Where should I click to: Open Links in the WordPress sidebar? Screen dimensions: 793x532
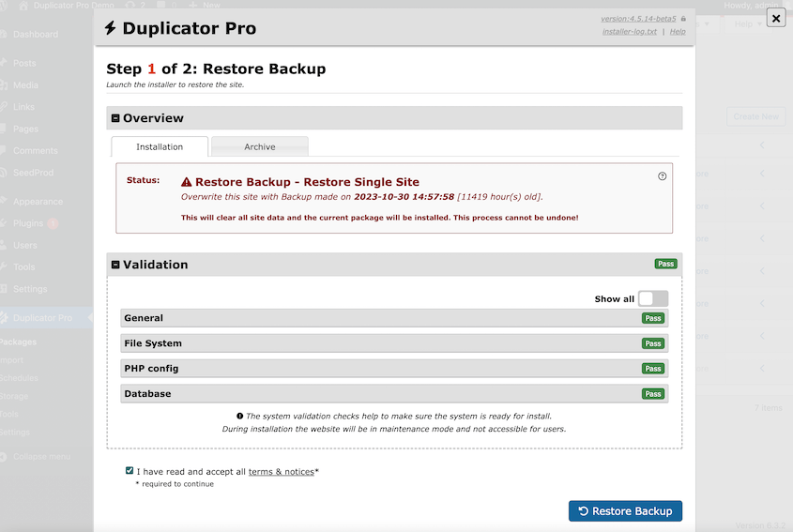coord(23,107)
